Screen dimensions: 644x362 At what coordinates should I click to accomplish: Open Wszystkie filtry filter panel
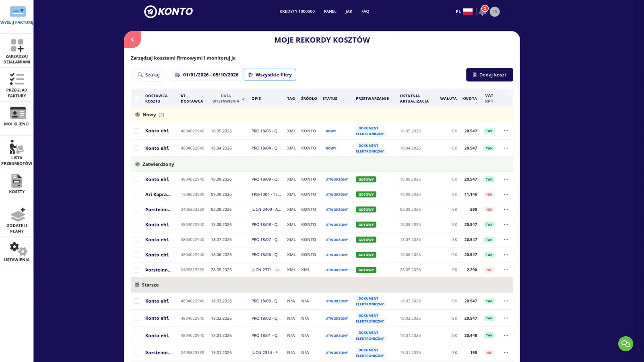pos(270,75)
